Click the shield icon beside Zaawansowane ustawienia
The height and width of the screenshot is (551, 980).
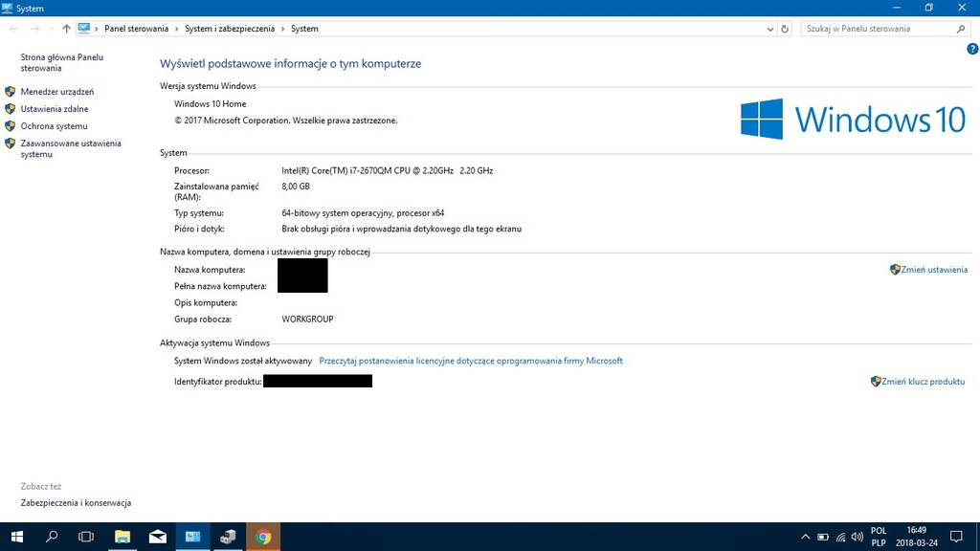(x=10, y=143)
